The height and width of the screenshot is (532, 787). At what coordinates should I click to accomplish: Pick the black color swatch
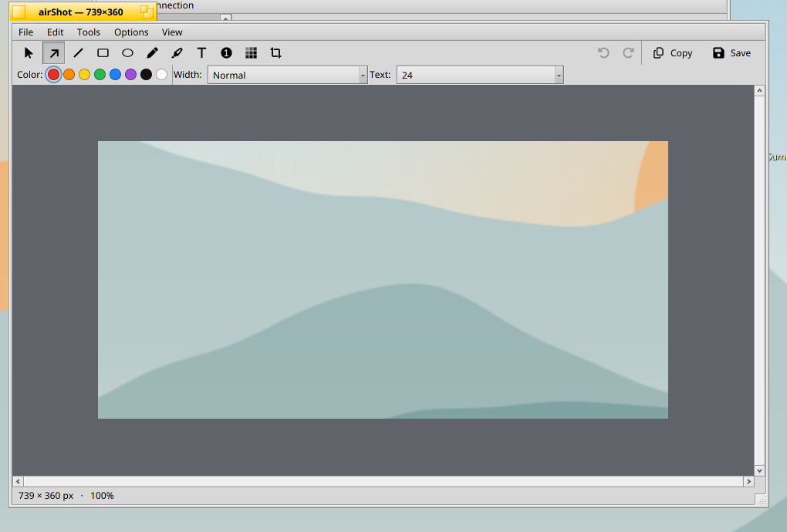click(146, 75)
